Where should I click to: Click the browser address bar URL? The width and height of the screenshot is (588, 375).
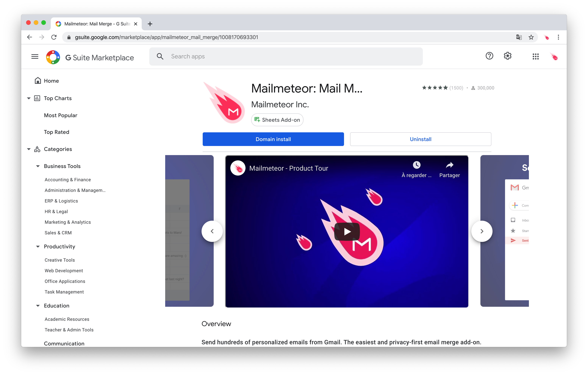(166, 37)
